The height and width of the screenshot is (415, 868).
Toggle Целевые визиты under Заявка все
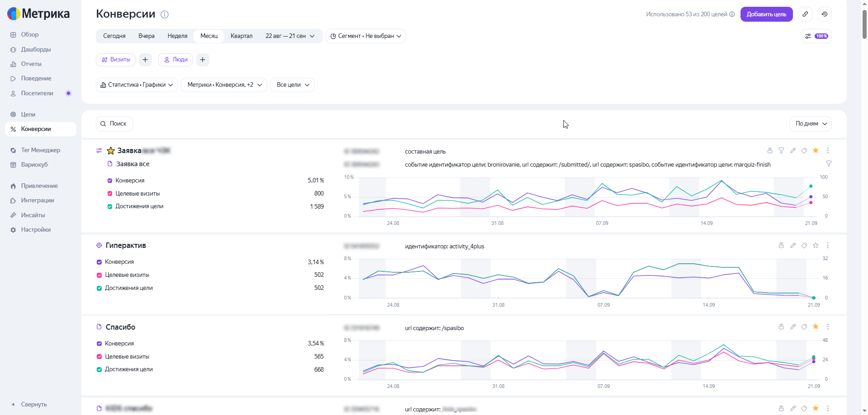tap(110, 194)
